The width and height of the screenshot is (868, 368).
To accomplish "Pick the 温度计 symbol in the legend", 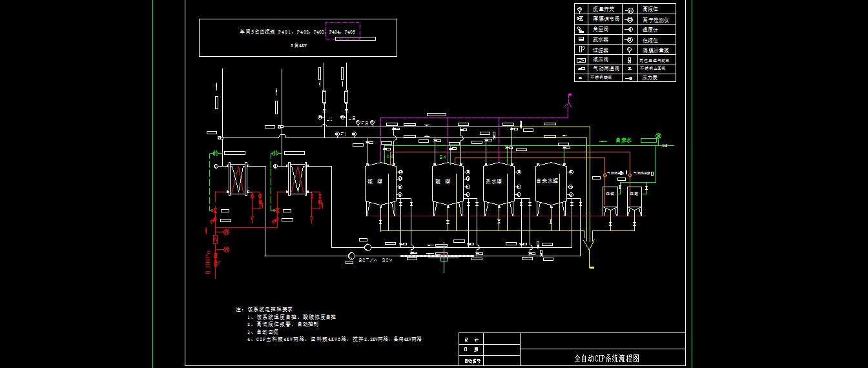I will [x=629, y=30].
